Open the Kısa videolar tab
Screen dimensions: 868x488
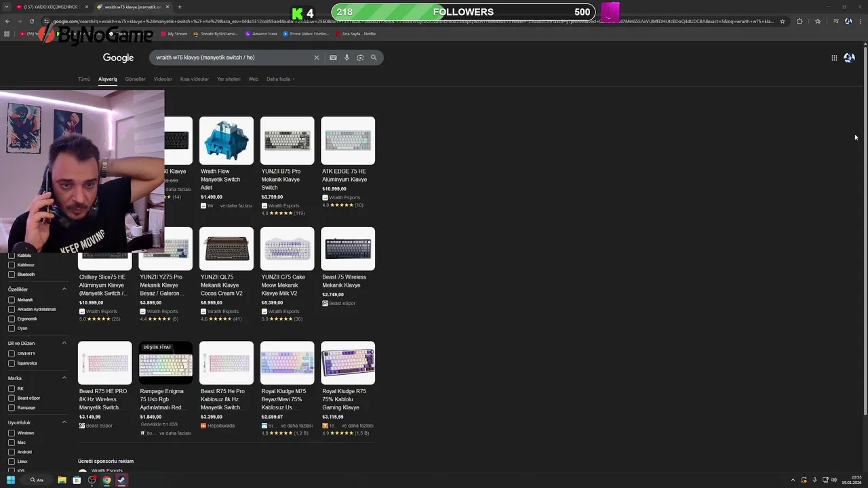click(x=195, y=79)
